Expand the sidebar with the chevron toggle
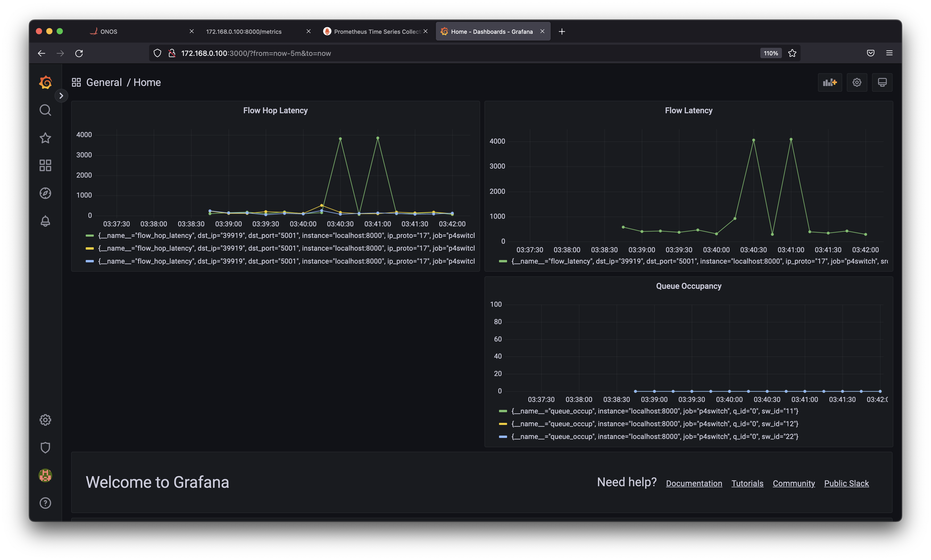This screenshot has height=560, width=931. pos(61,96)
